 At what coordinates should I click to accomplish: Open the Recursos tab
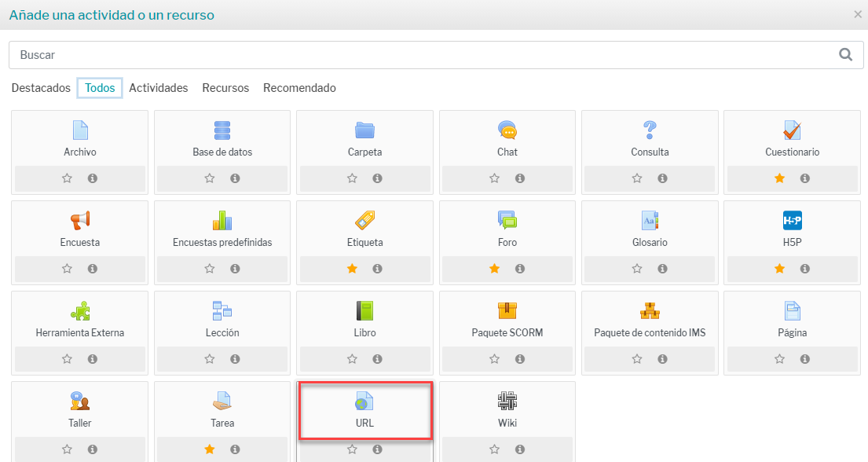pyautogui.click(x=225, y=88)
